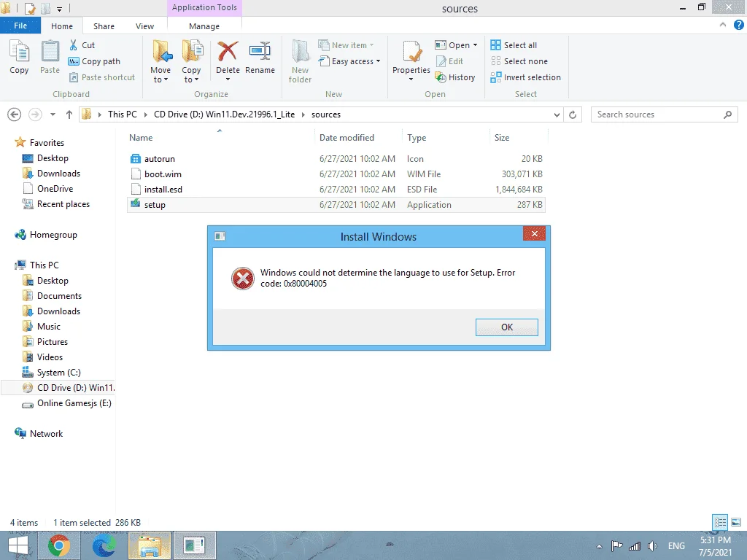Screen dimensions: 747x560
Task: Open the File menu tab
Action: point(20,26)
